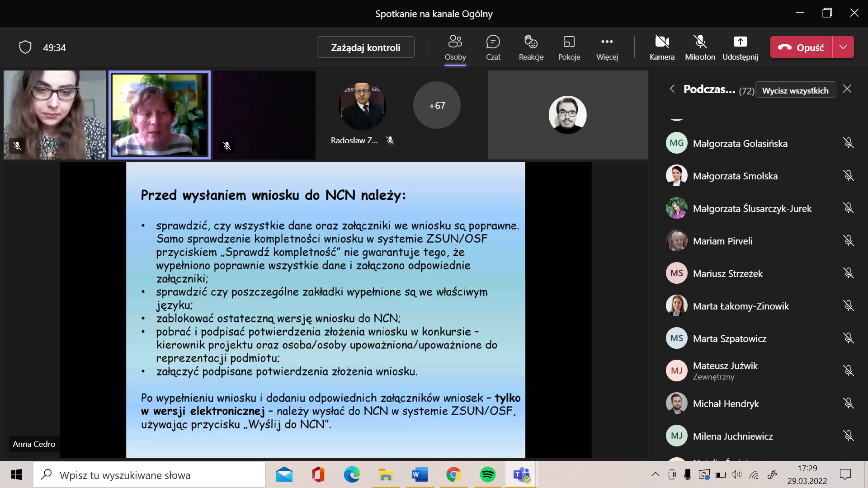868x488 pixels.
Task: Show hidden system tray icons arrow
Action: tap(655, 474)
